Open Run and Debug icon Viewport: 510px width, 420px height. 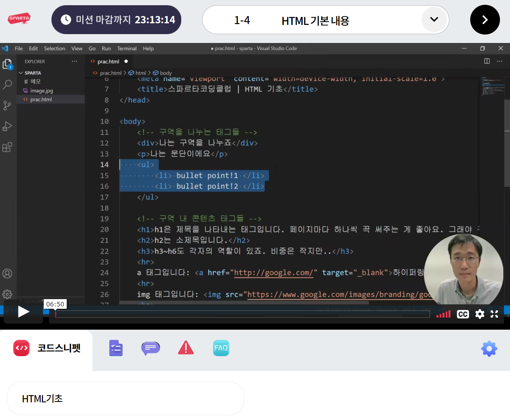pos(7,126)
